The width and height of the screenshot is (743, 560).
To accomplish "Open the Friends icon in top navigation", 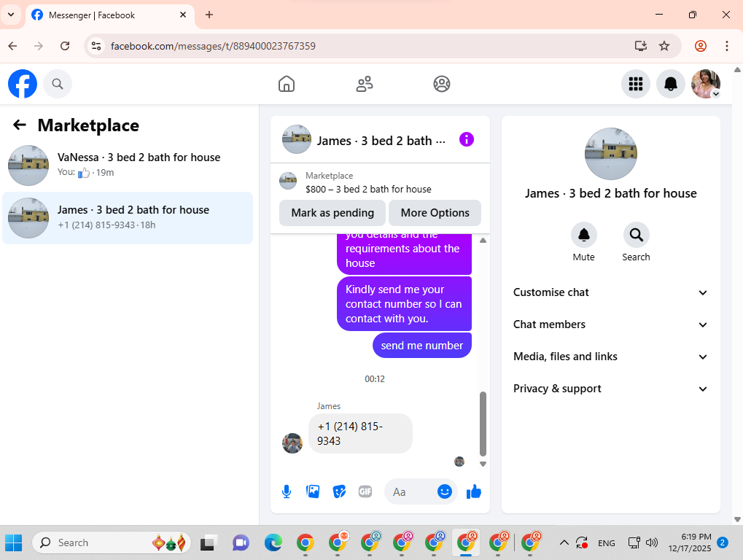I will 365,84.
